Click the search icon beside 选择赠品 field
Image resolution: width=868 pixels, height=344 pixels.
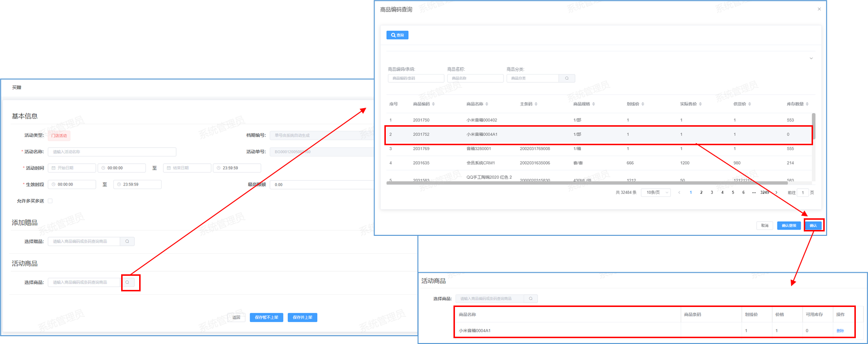pyautogui.click(x=127, y=241)
